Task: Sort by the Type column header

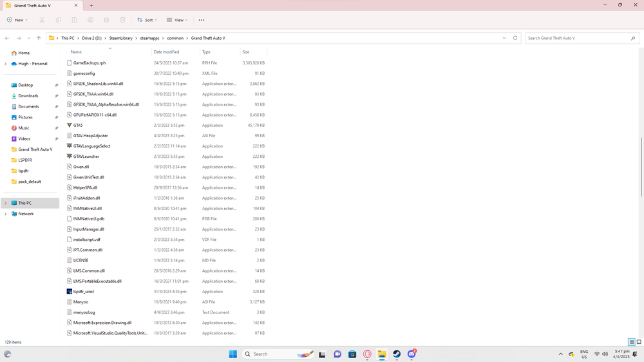Action: coord(206,52)
